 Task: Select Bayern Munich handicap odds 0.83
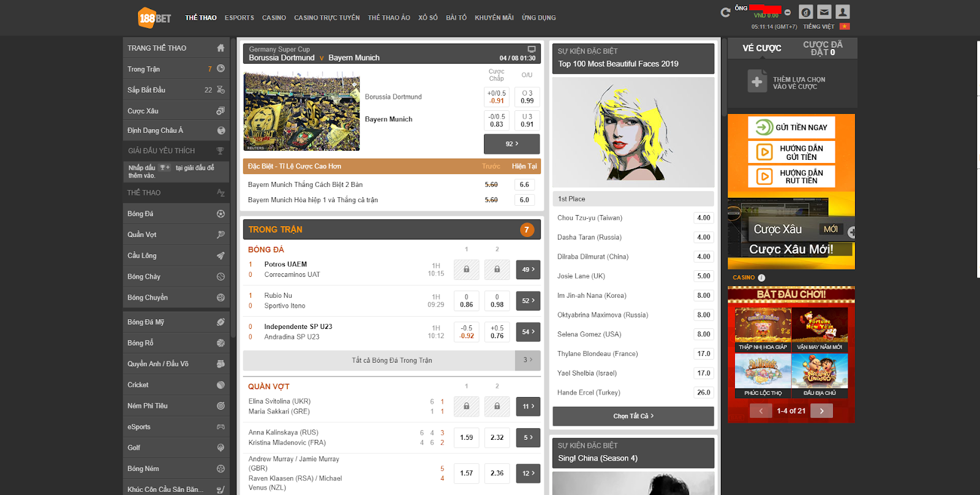pyautogui.click(x=497, y=120)
